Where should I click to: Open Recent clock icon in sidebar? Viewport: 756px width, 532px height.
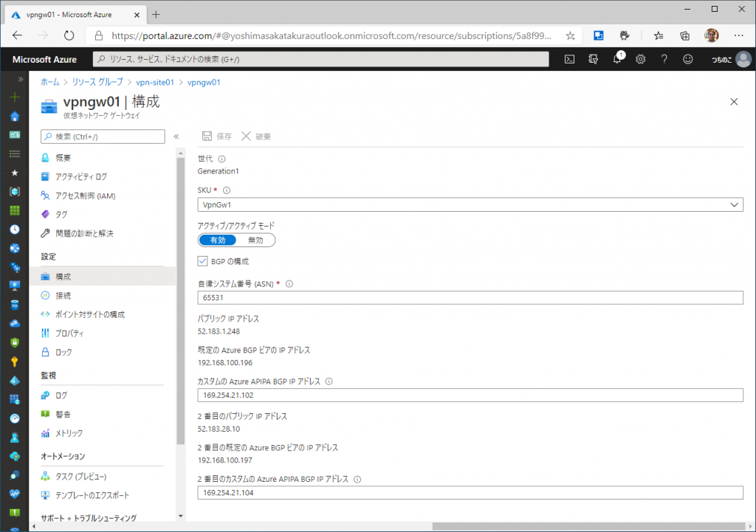pyautogui.click(x=15, y=229)
